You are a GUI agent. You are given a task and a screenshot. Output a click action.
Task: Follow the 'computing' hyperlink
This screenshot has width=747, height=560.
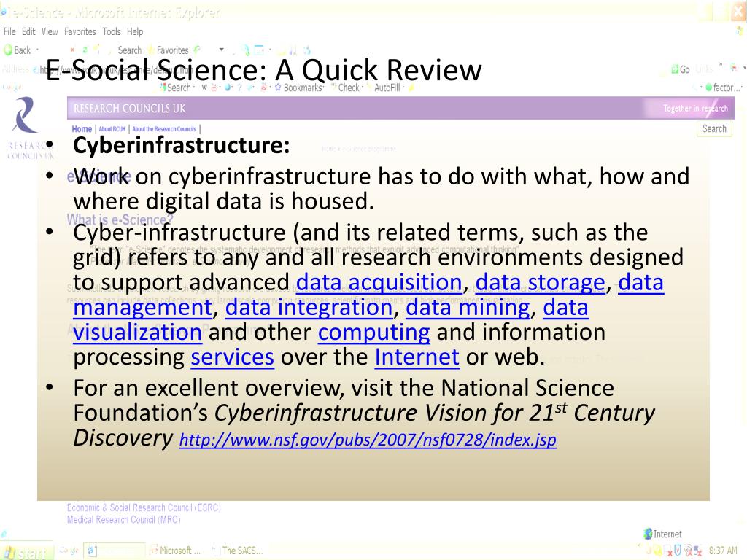[x=374, y=332]
